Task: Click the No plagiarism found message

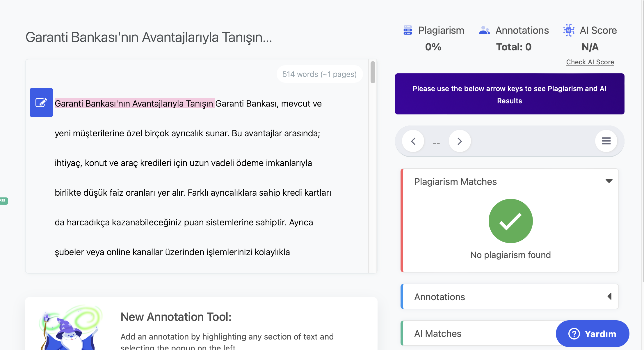Action: click(510, 255)
